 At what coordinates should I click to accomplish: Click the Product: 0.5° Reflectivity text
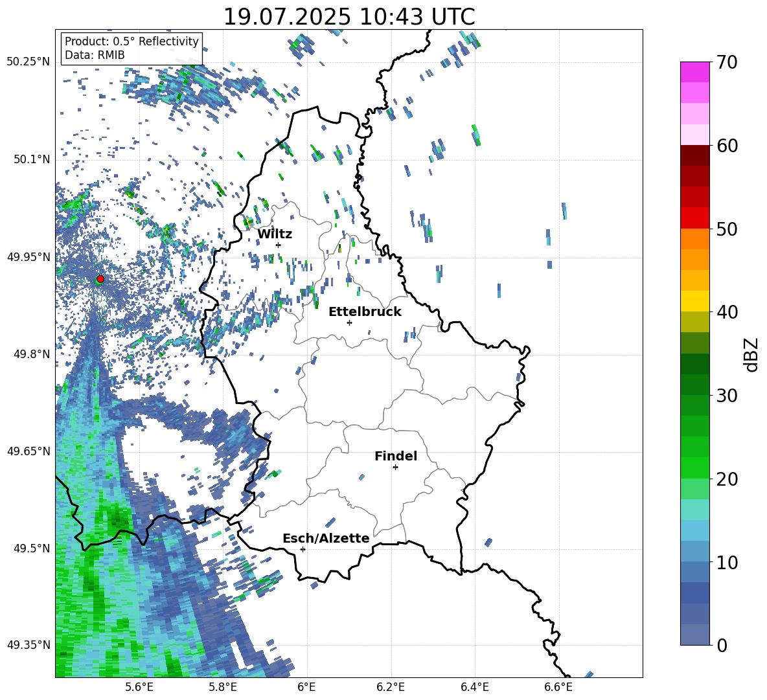pyautogui.click(x=132, y=41)
